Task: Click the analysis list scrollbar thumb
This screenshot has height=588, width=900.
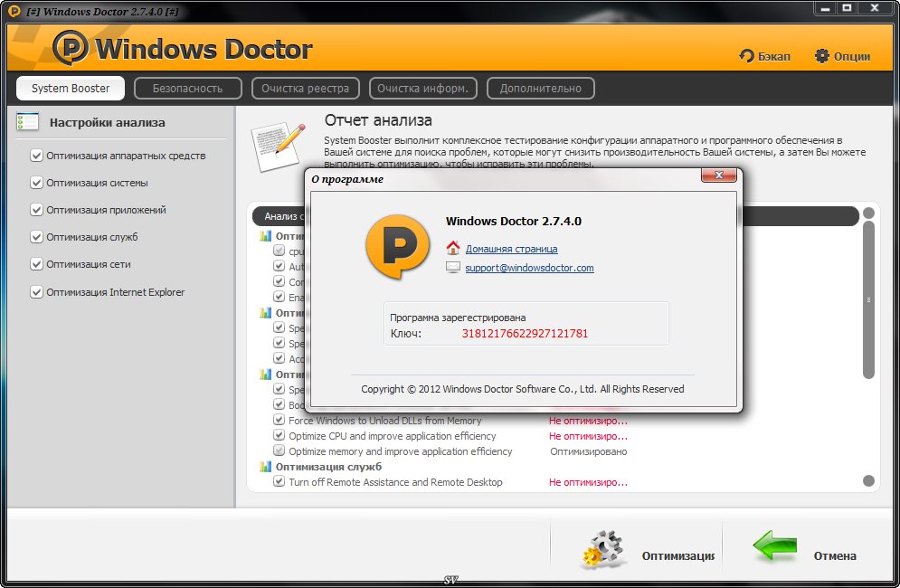Action: pyautogui.click(x=868, y=299)
